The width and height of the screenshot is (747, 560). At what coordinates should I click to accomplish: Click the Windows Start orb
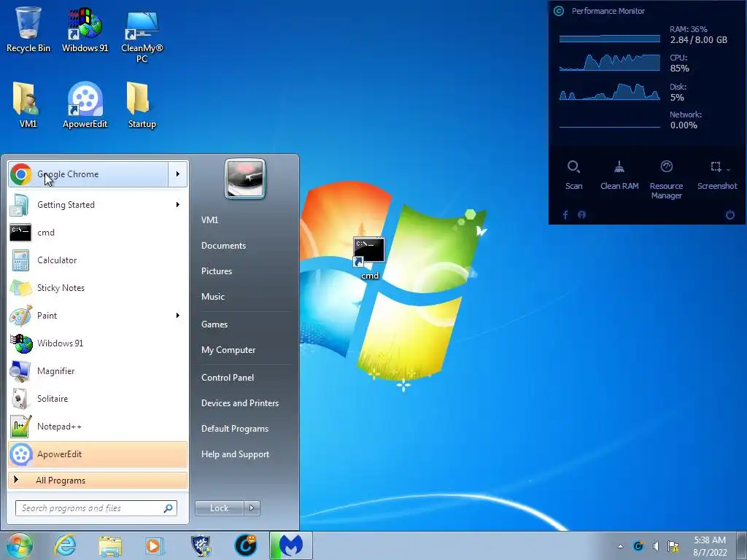point(19,545)
